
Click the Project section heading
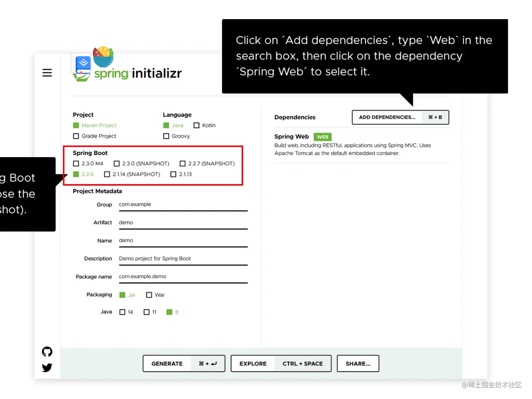[x=83, y=115]
